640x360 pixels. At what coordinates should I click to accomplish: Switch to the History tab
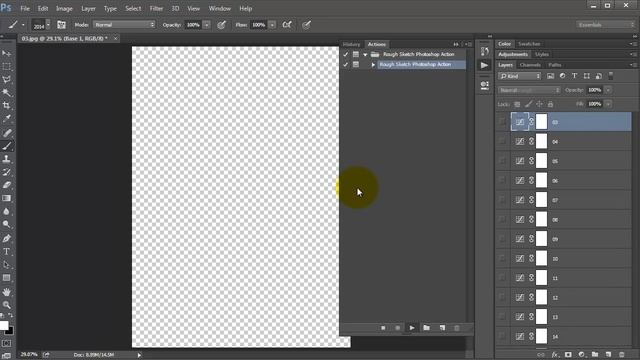point(351,44)
